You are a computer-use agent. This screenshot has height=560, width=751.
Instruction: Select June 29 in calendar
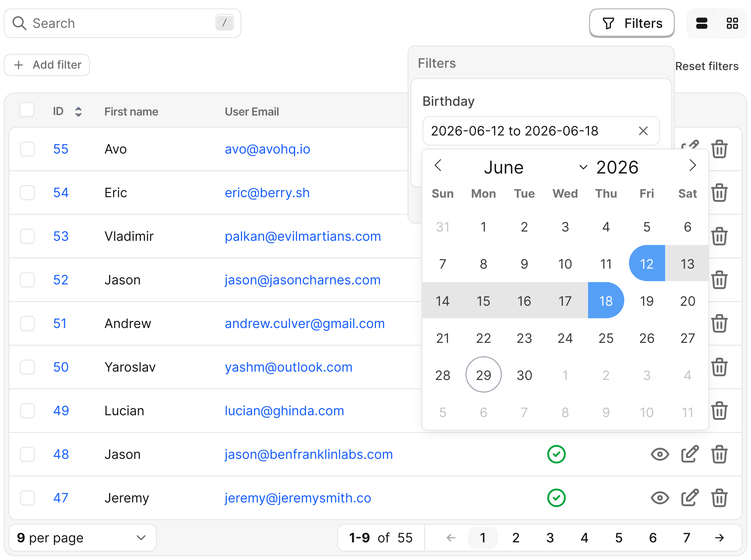coord(483,375)
